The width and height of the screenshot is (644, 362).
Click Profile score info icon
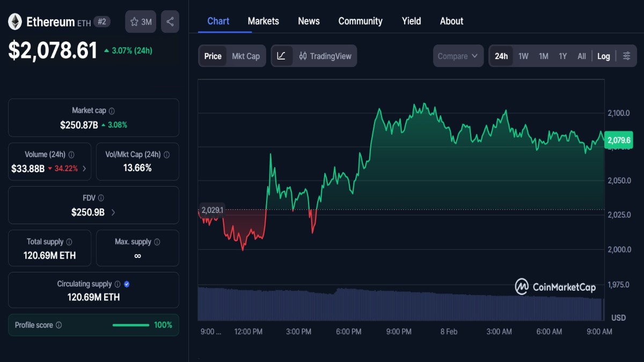59,325
